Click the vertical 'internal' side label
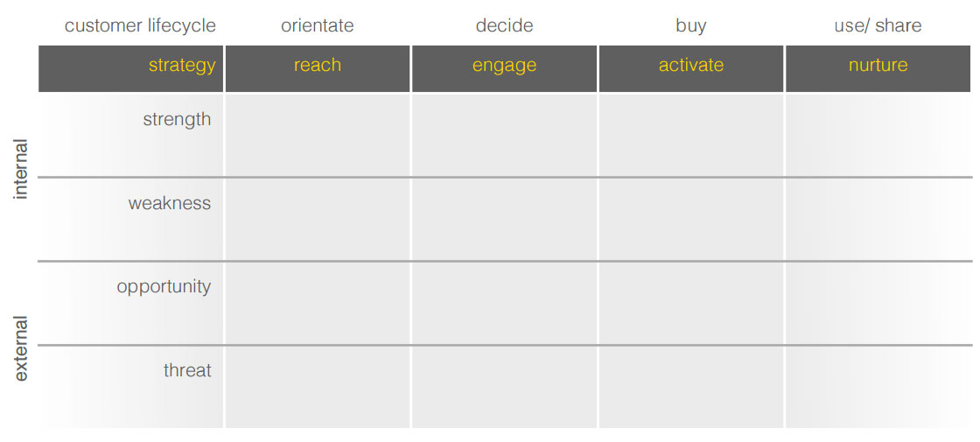The image size is (980, 442). (x=21, y=170)
